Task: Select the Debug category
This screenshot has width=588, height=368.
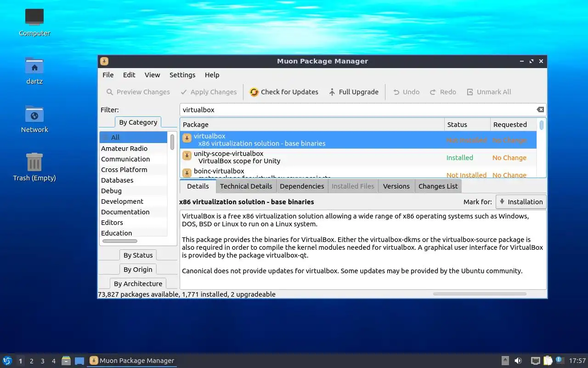Action: (x=134, y=191)
